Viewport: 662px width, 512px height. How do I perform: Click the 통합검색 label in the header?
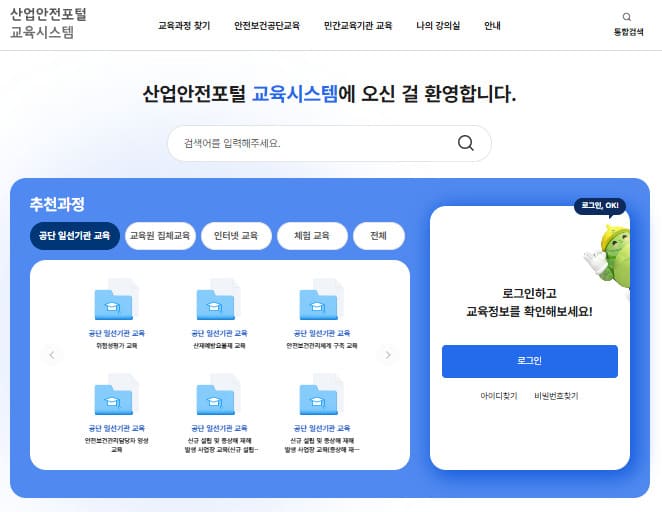pos(628,32)
